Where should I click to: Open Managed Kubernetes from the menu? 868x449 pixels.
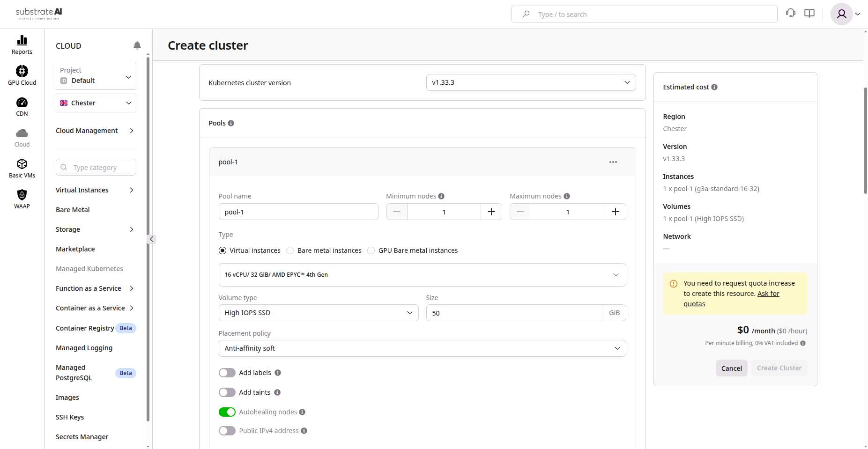[x=89, y=268]
